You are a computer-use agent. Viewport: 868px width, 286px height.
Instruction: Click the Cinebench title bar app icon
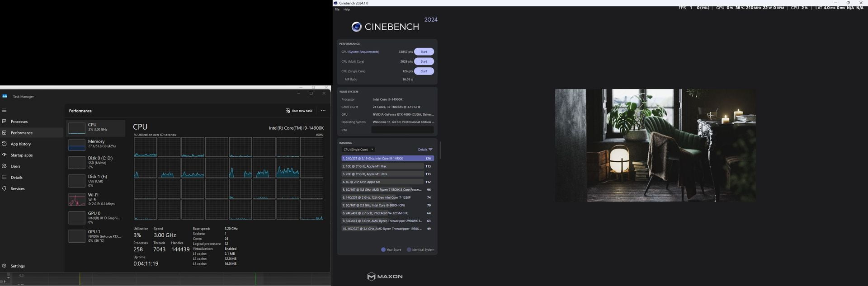[x=335, y=3]
